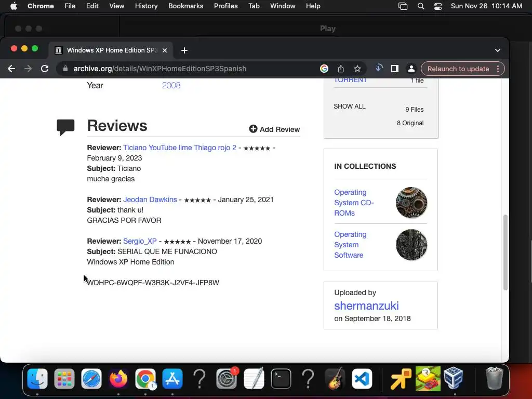Open Finder from the dock
The height and width of the screenshot is (399, 532).
pos(37,378)
